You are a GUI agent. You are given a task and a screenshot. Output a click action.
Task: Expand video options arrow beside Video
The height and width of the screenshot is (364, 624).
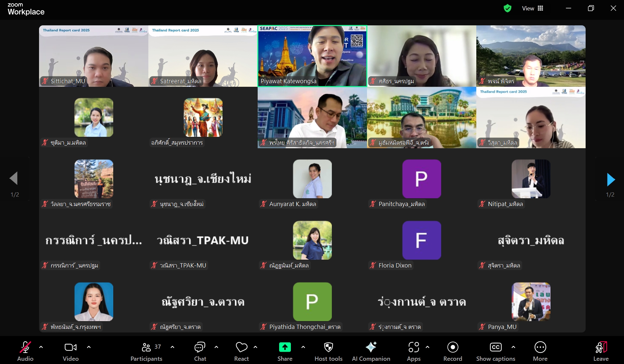pyautogui.click(x=89, y=347)
